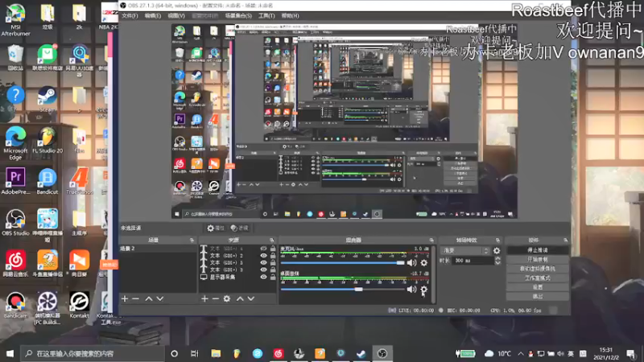Toggle visibility of text (GDI+) 4 source
Image resolution: width=644 pixels, height=362 pixels.
[x=263, y=249]
